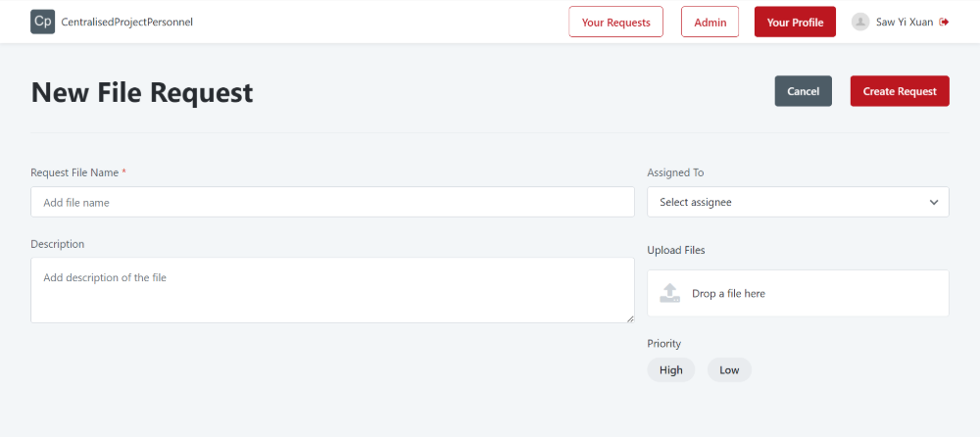
Task: Click the upload tray icon
Action: coord(670,293)
